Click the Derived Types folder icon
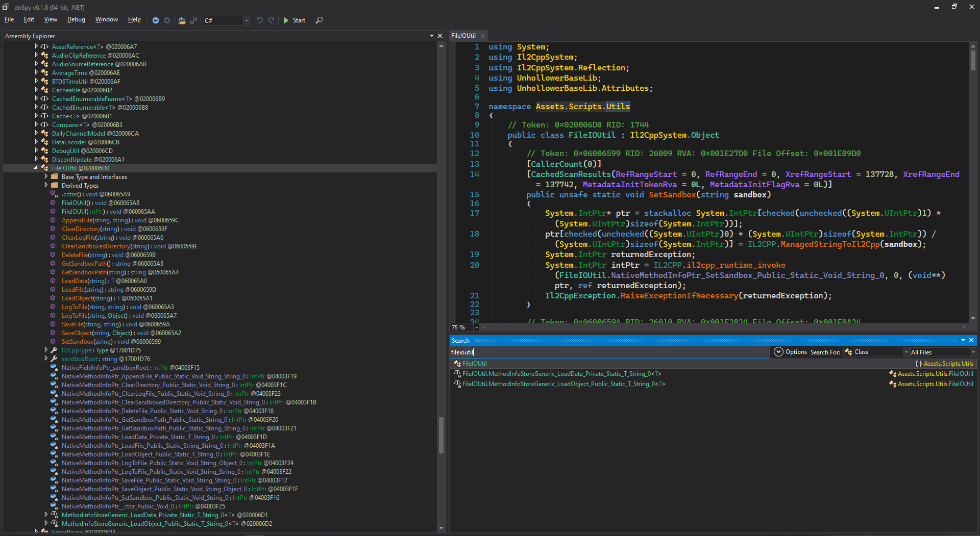Viewport: 980px width, 536px height. (x=54, y=185)
